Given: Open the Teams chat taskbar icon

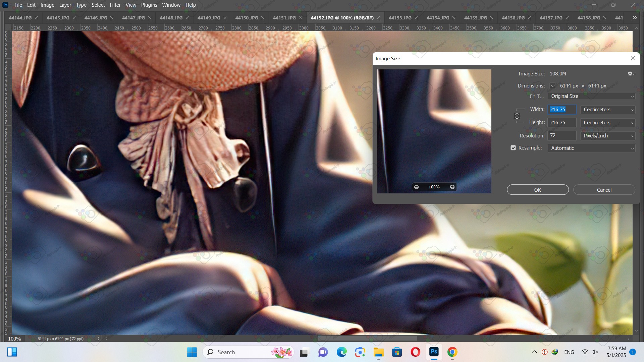Looking at the screenshot, I should click(x=323, y=352).
